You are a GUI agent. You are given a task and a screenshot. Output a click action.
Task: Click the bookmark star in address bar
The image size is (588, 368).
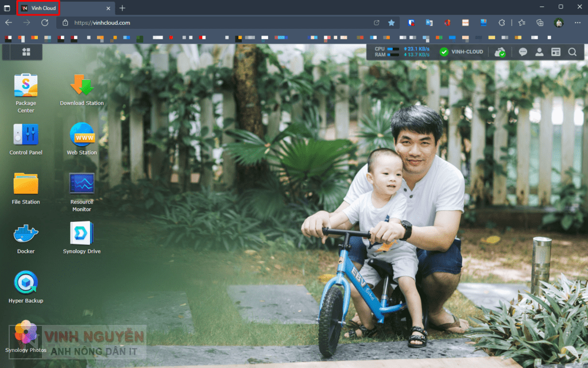[391, 22]
